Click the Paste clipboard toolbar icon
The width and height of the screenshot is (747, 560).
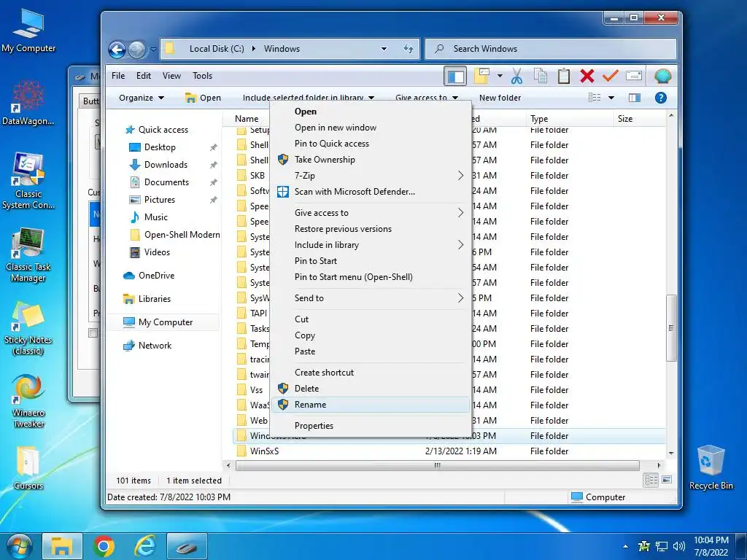pyautogui.click(x=564, y=76)
